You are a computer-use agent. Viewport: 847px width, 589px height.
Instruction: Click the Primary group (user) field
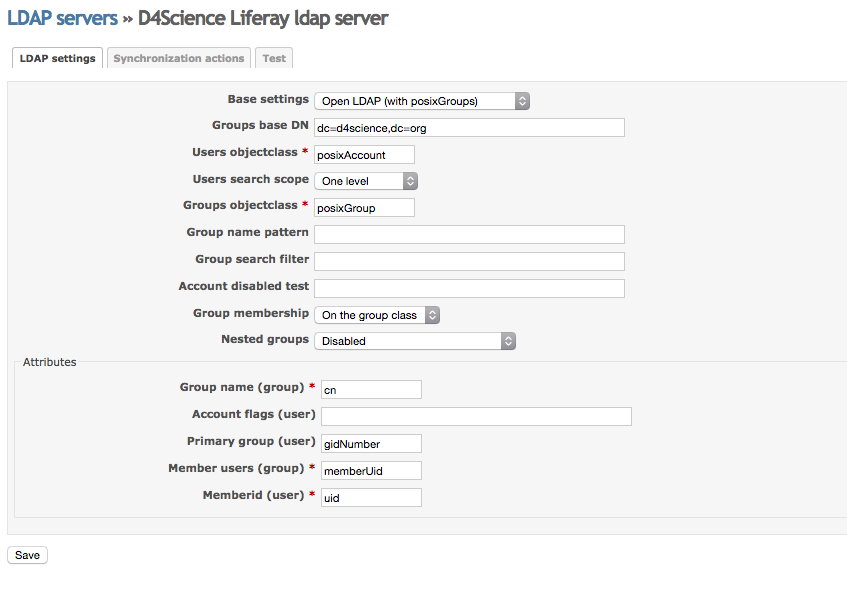point(371,443)
